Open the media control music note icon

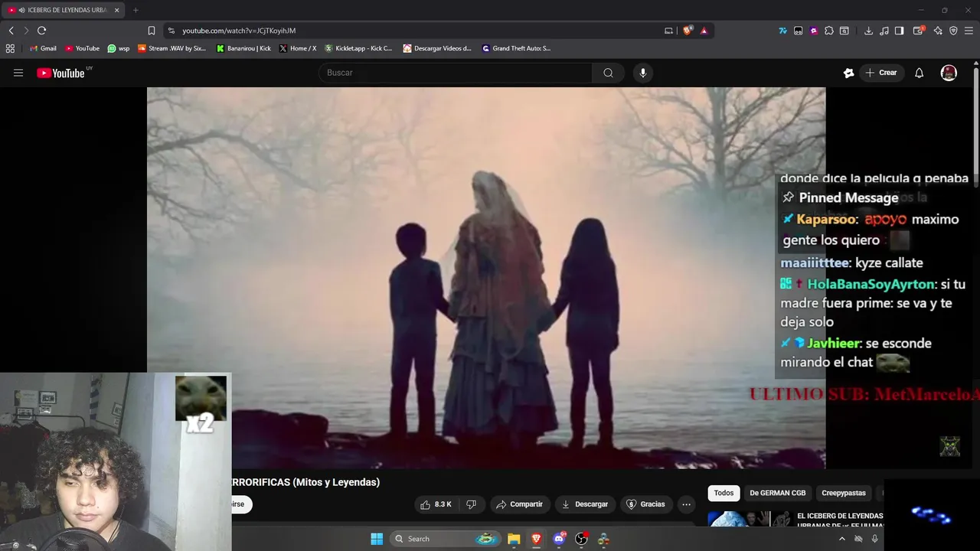884,31
